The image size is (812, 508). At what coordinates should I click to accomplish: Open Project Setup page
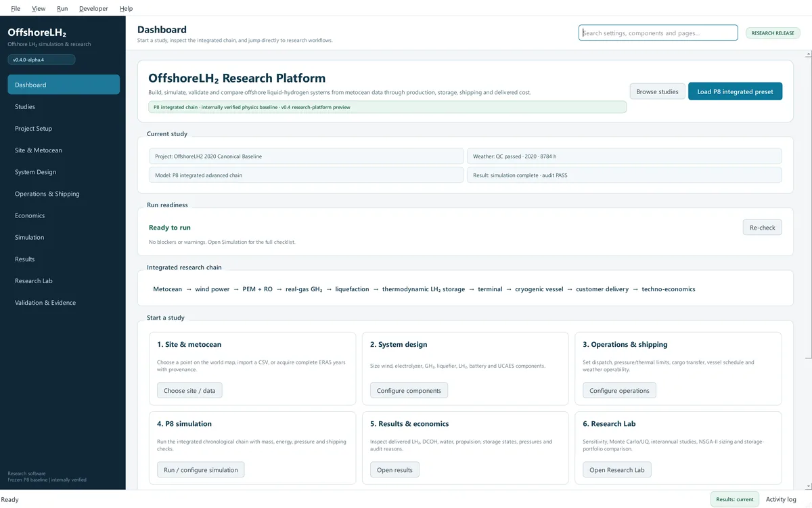pyautogui.click(x=64, y=128)
